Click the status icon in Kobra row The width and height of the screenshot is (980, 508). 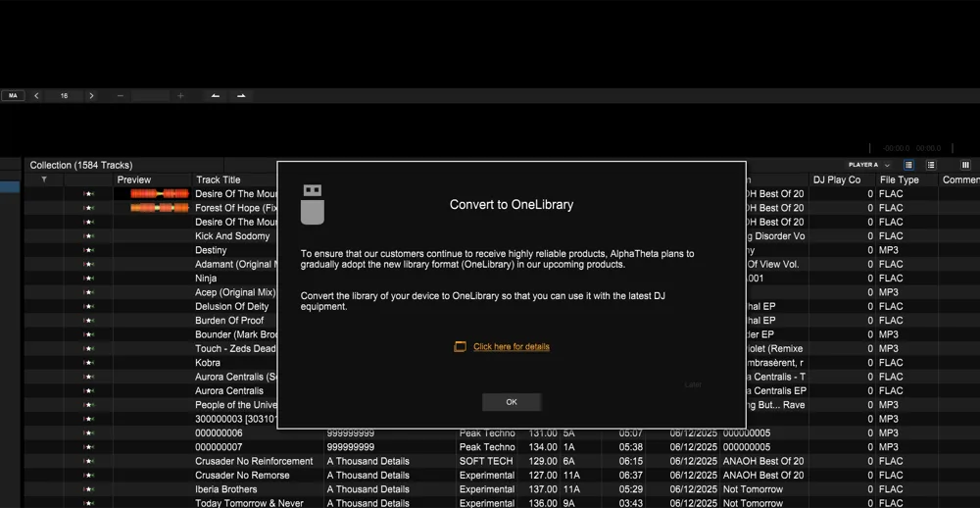point(89,363)
